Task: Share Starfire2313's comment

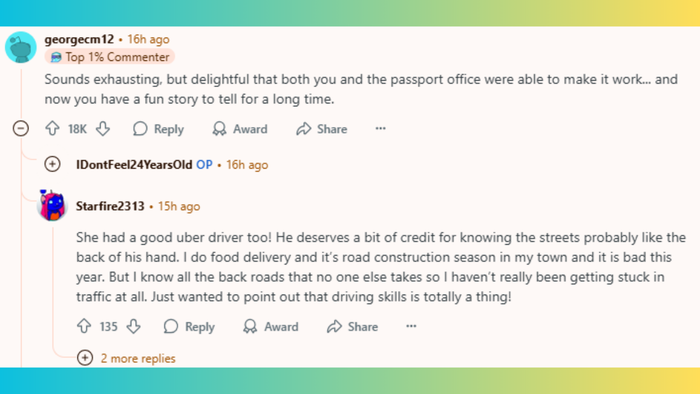Action: [x=353, y=327]
